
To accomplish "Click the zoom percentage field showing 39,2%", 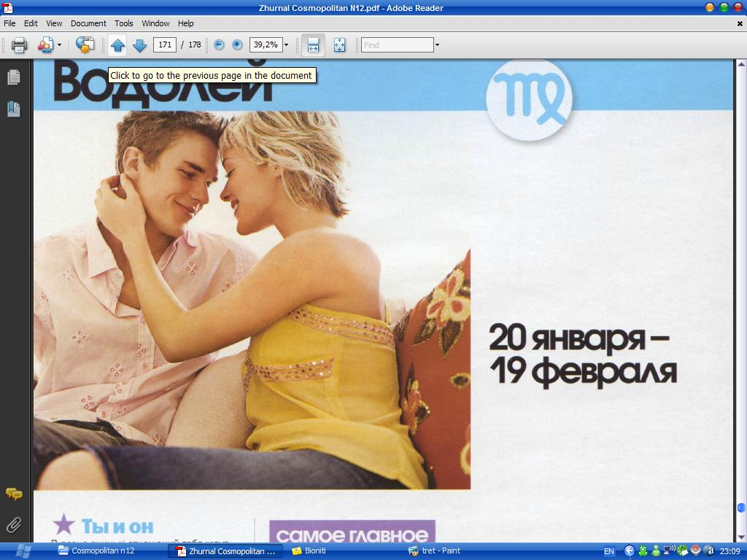I will (266, 44).
